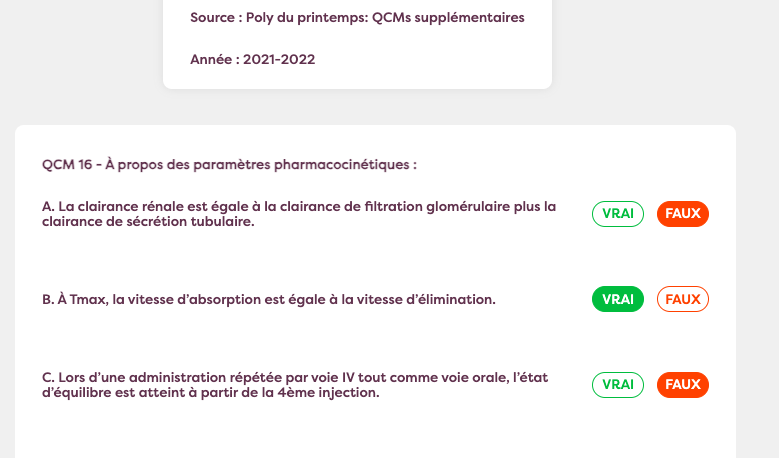Screen dimensions: 779x458
Task: Mark statement A as VRAI
Action: (x=618, y=214)
